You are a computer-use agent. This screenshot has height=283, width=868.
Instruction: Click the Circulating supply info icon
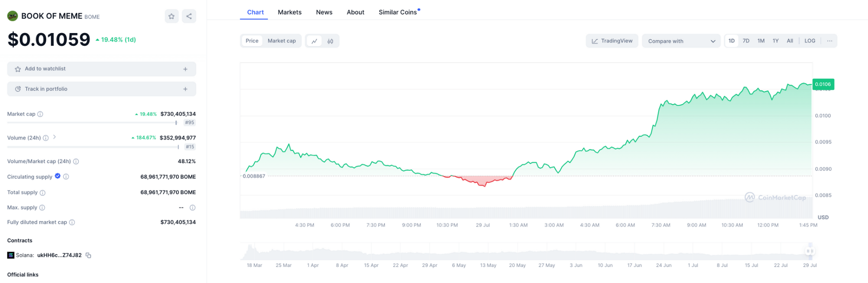(x=66, y=177)
